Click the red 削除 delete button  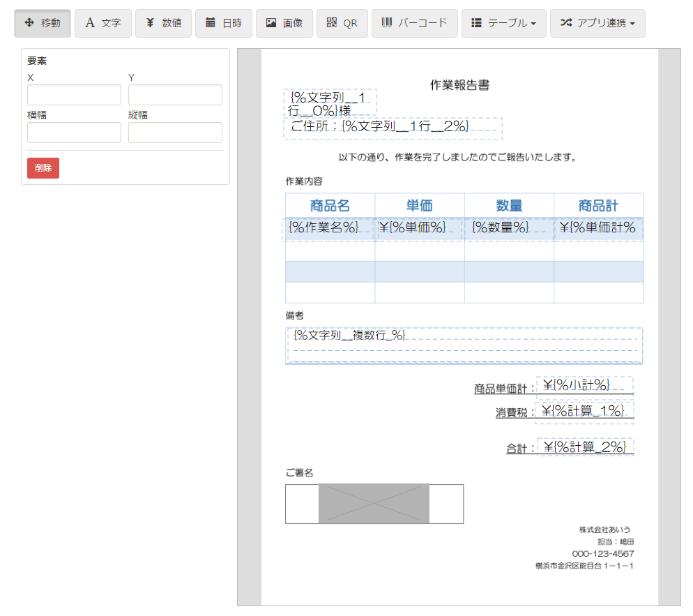(43, 168)
